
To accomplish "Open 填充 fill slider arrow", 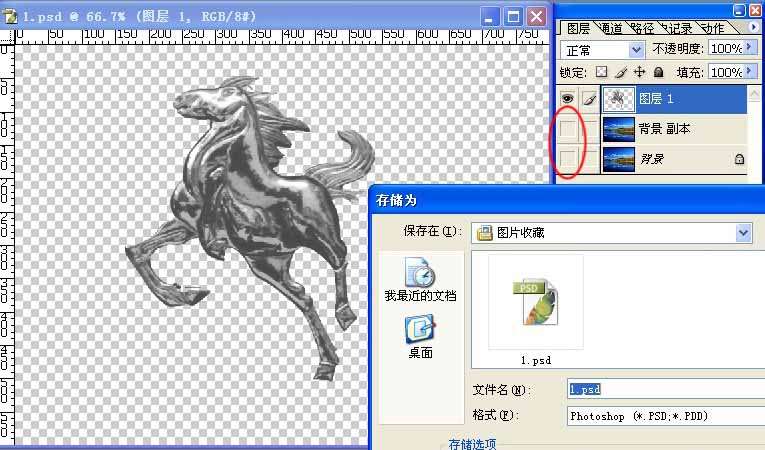I will point(750,73).
